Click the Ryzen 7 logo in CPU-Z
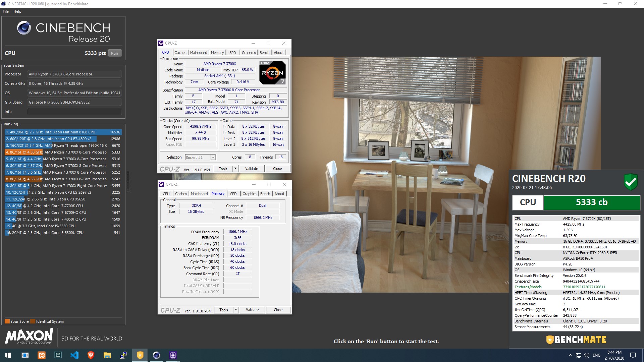 (272, 72)
